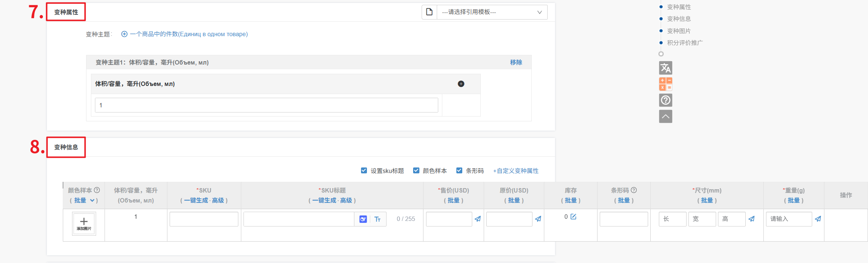Click the translate icon in right sidebar
The image size is (868, 263).
pos(666,68)
